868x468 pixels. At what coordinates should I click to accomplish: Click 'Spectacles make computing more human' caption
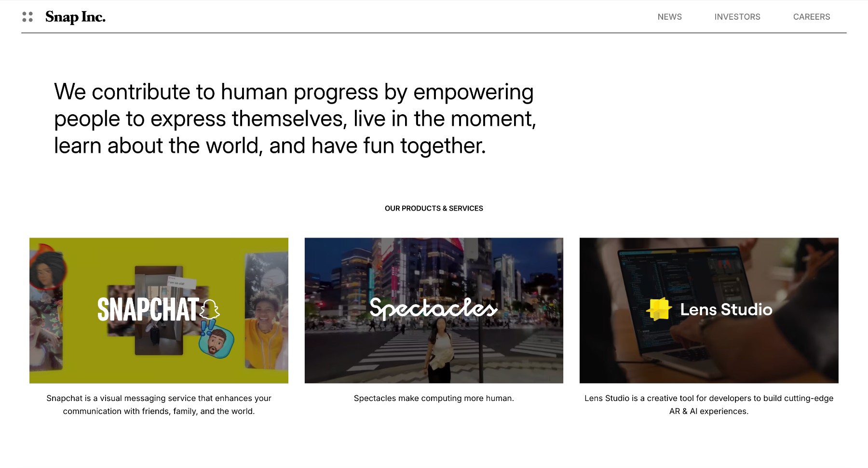[x=434, y=398]
